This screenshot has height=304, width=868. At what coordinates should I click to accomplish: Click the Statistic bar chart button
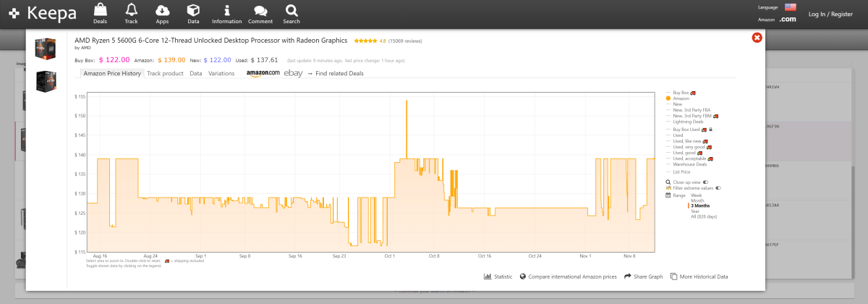(x=498, y=276)
